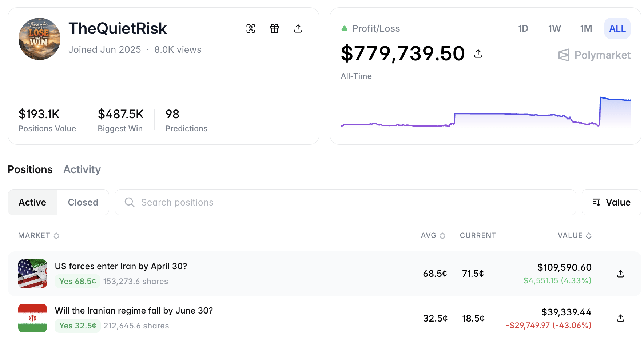Click the share icon in the profile header
The height and width of the screenshot is (339, 644).
(x=298, y=28)
